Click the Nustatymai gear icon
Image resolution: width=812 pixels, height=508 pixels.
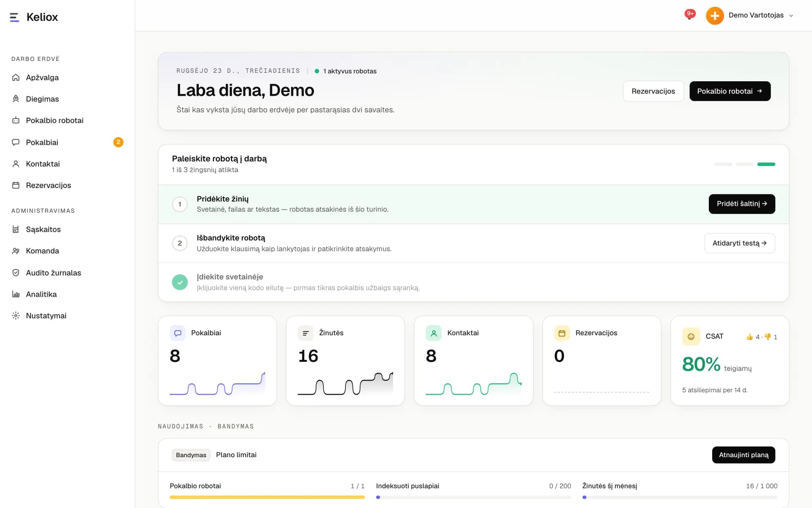point(16,315)
